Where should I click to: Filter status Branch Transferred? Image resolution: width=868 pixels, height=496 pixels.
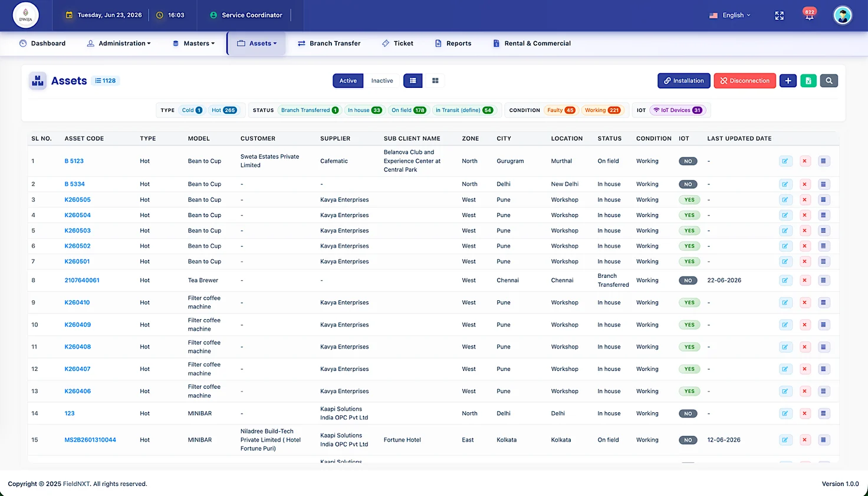[x=310, y=110]
